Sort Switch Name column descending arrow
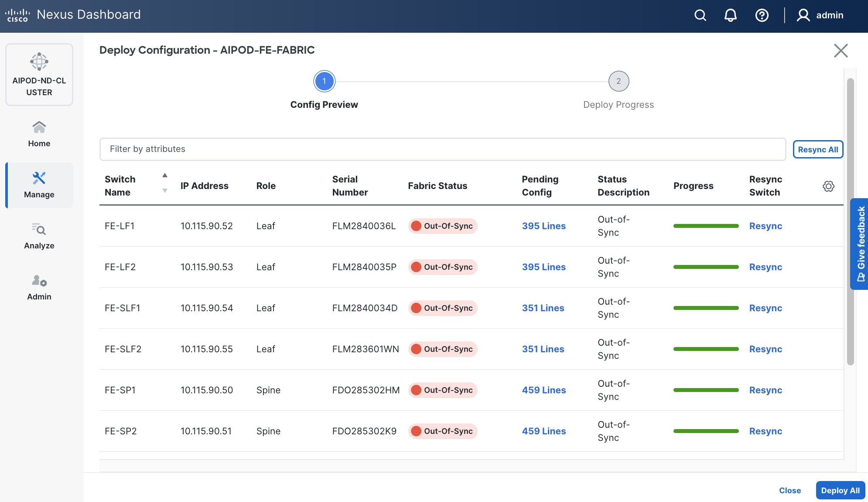This screenshot has height=502, width=868. (x=165, y=191)
